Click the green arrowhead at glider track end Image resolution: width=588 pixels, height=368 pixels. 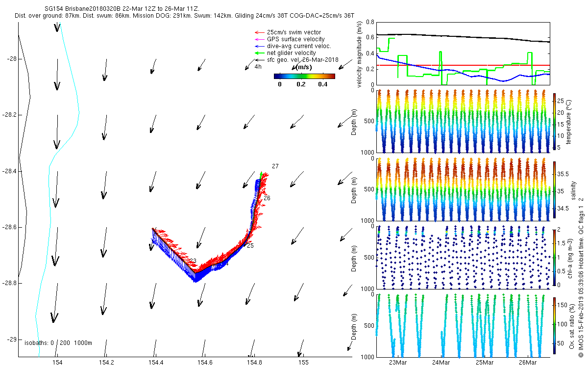[261, 174]
